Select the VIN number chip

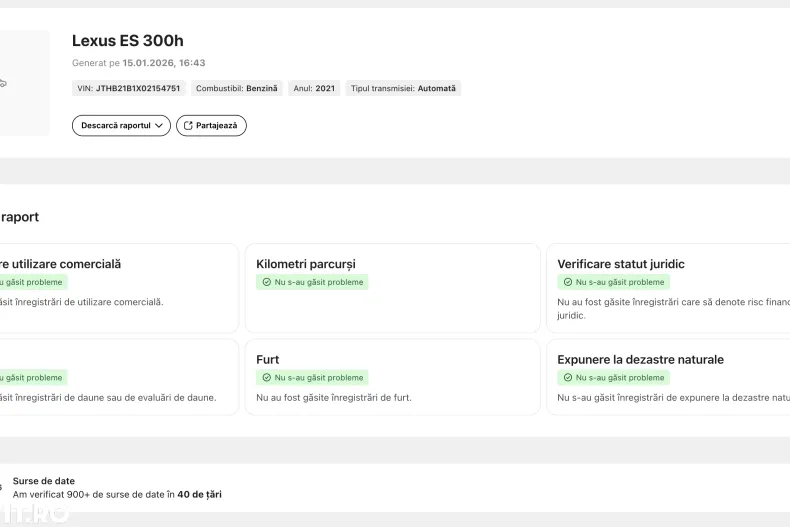pyautogui.click(x=128, y=88)
